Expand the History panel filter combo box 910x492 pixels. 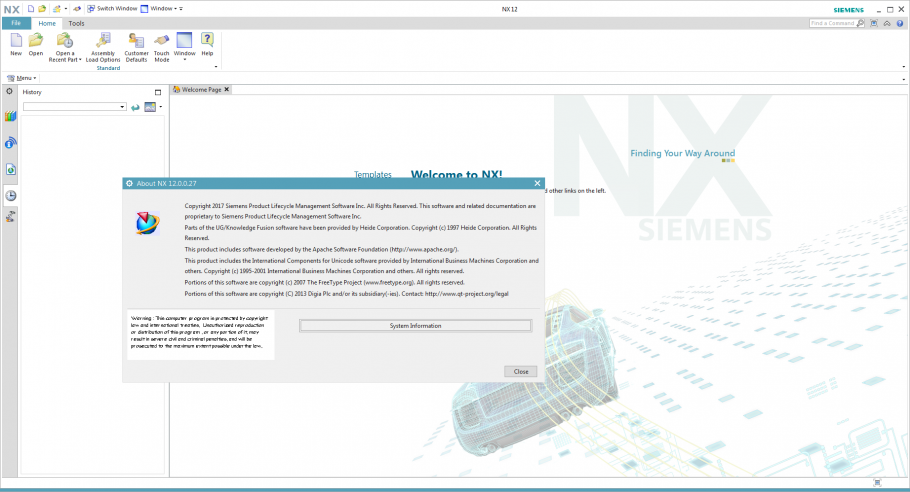(121, 107)
